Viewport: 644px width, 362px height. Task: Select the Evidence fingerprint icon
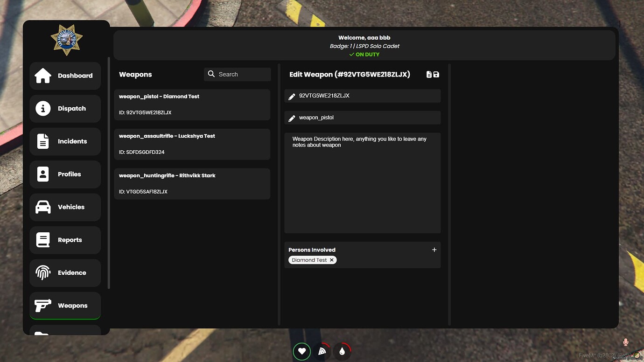pyautogui.click(x=42, y=272)
